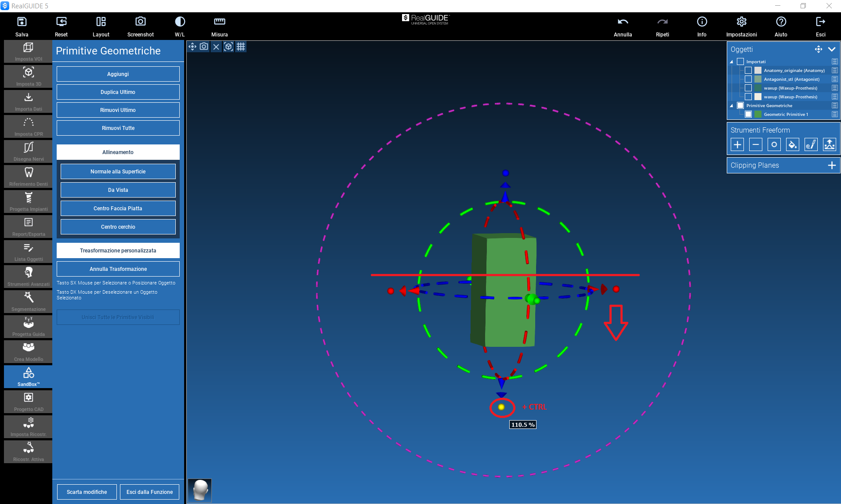Open the Allineamento section header
This screenshot has width=841, height=504.
point(118,152)
